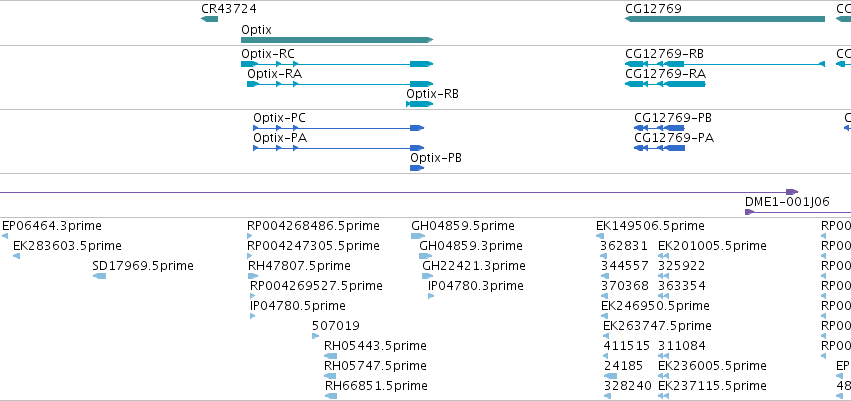Open the RH05443.5prime EST label
The height and width of the screenshot is (401, 851).
tap(375, 346)
